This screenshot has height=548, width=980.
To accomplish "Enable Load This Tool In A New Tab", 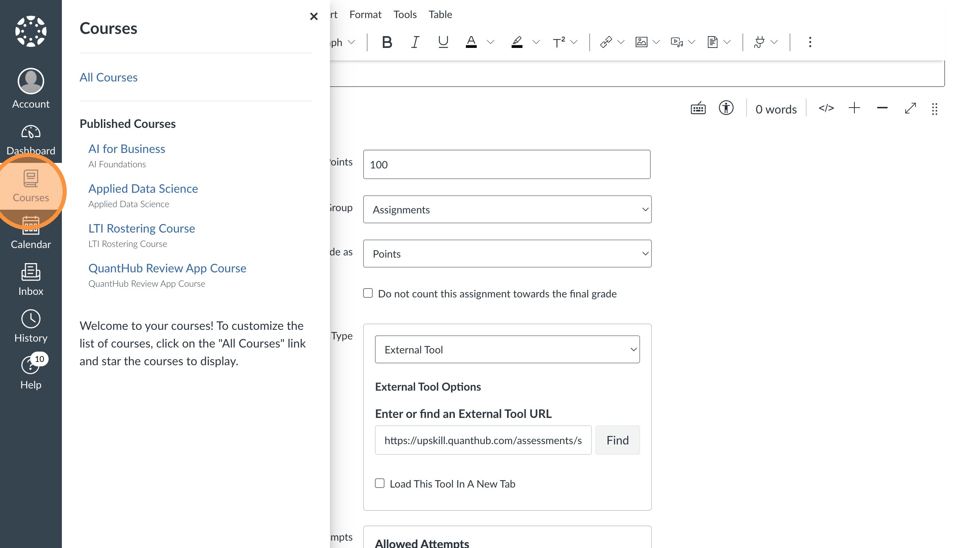I will coord(380,483).
